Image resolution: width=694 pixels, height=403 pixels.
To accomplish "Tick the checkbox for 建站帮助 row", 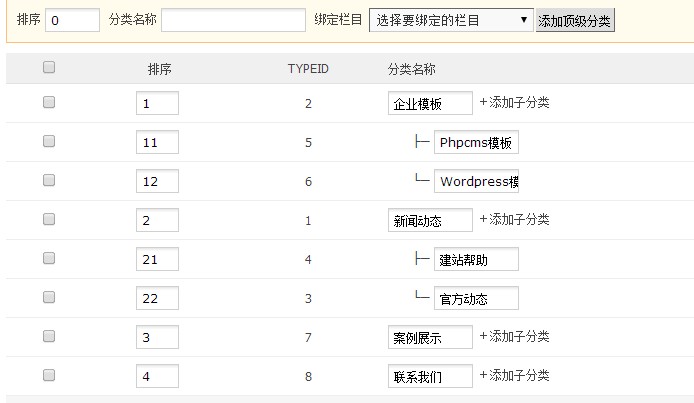I will pos(49,258).
